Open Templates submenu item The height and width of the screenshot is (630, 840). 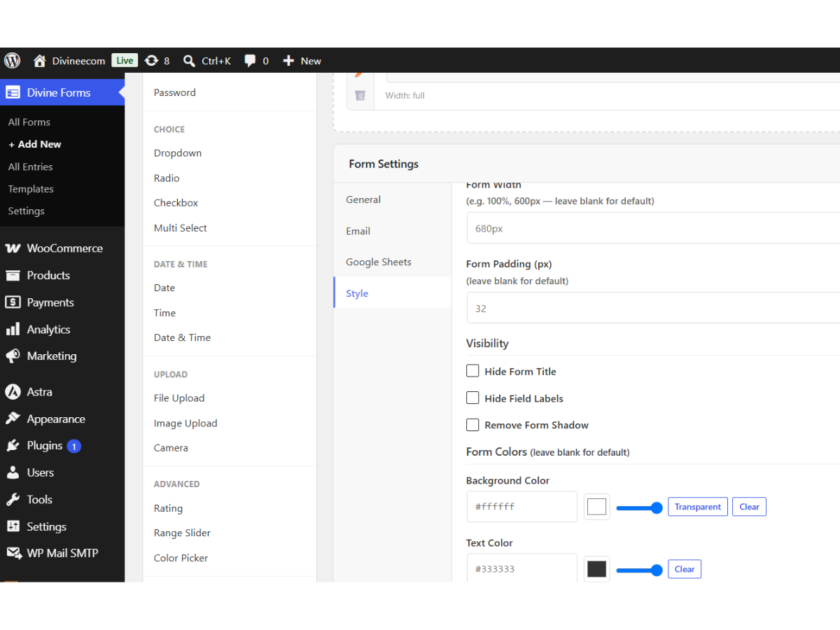coord(31,189)
